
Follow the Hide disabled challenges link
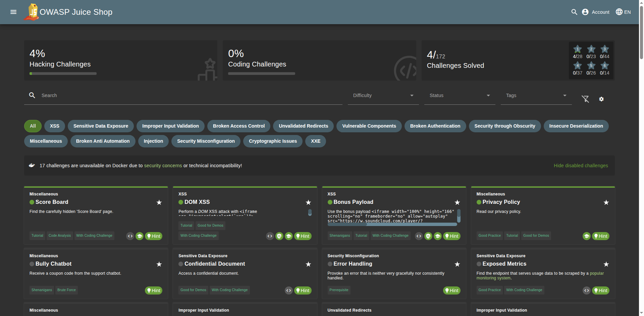[581, 166]
